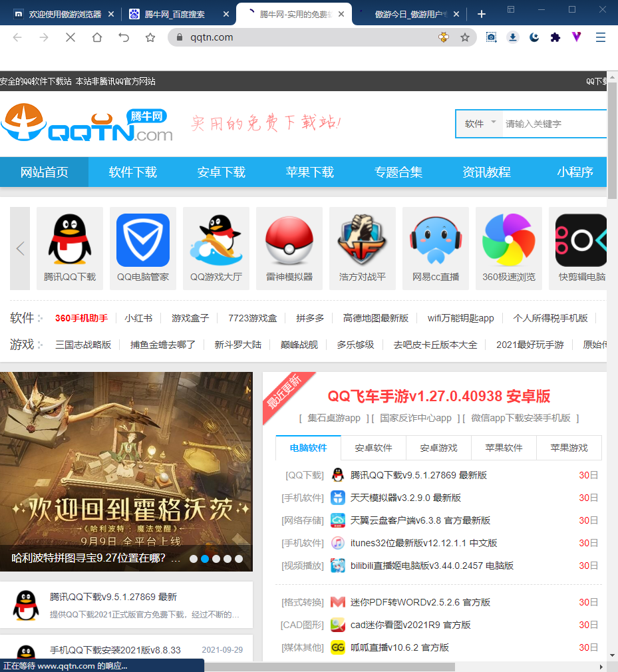Click the 快剪辑电脑 app icon
Viewport: 618px width, 672px height.
[x=582, y=240]
